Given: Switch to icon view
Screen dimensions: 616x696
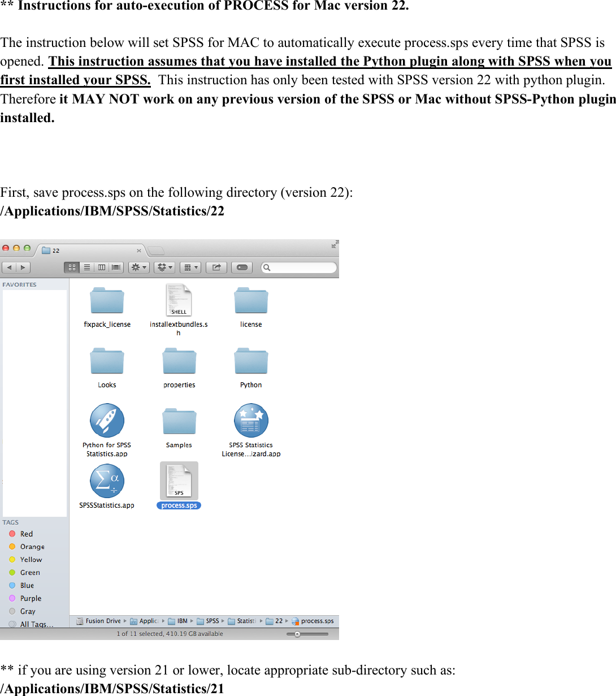Looking at the screenshot, I should (x=72, y=267).
